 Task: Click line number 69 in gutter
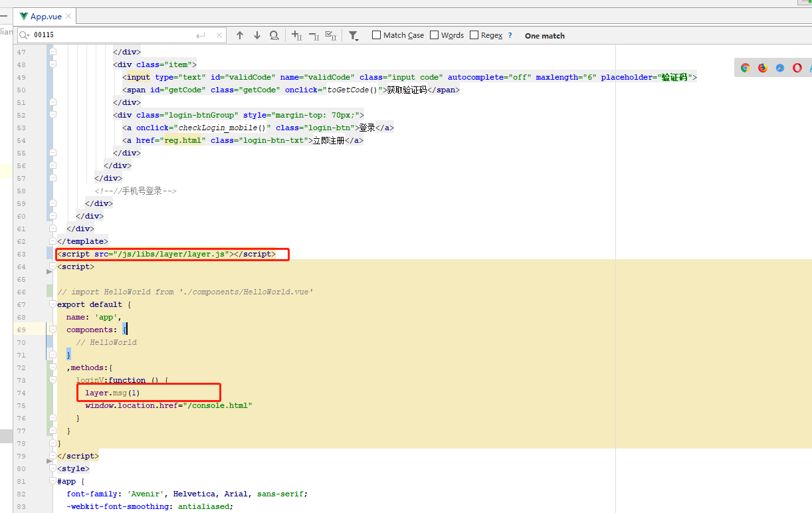pyautogui.click(x=21, y=330)
